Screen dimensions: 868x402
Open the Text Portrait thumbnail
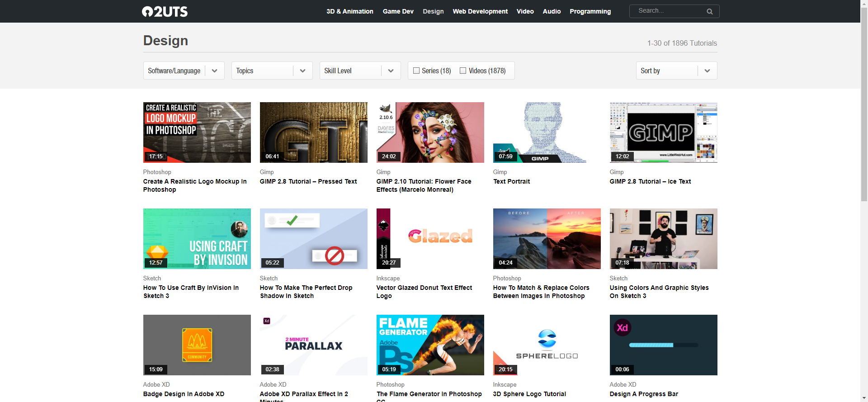[x=547, y=132]
